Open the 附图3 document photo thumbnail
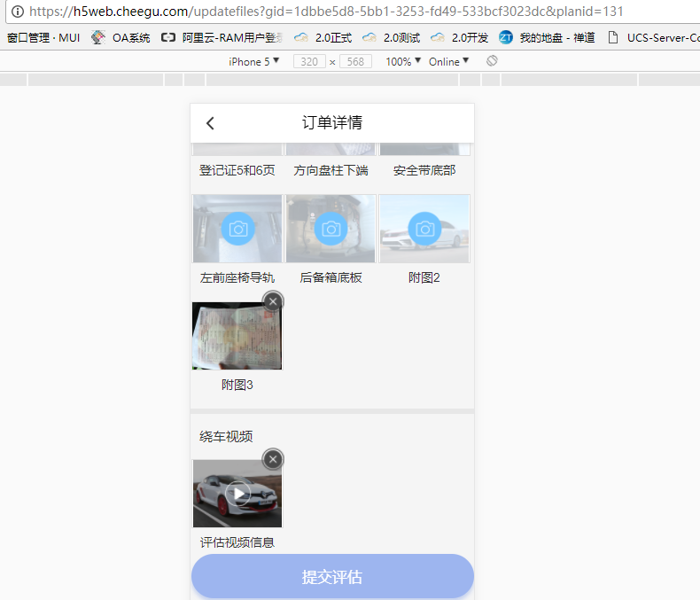This screenshot has width=700, height=600. pyautogui.click(x=237, y=338)
